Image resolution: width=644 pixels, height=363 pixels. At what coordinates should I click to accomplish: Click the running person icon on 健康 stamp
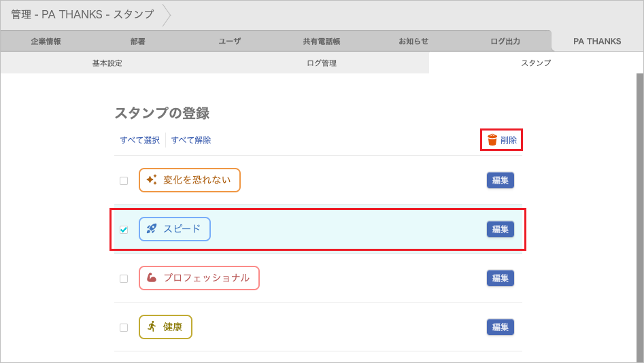152,326
